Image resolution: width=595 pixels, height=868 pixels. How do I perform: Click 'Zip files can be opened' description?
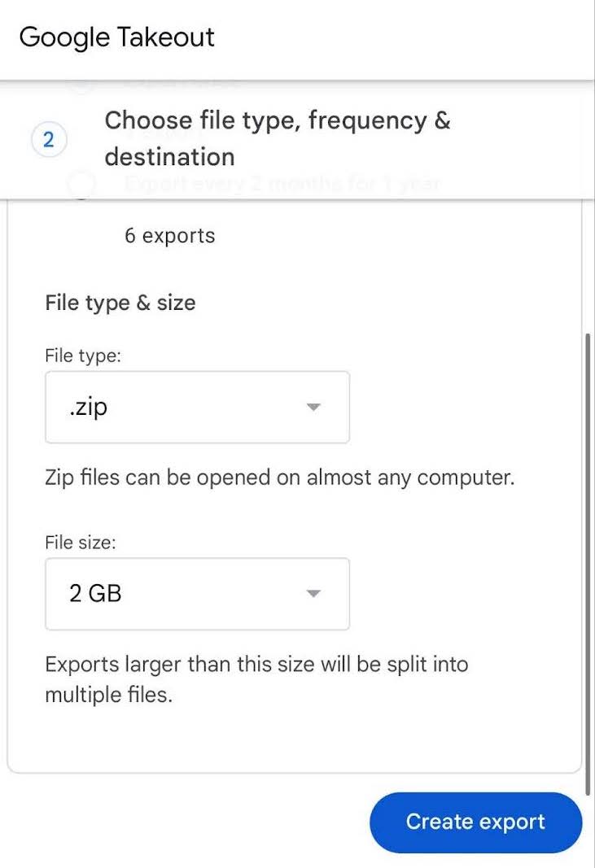(280, 478)
